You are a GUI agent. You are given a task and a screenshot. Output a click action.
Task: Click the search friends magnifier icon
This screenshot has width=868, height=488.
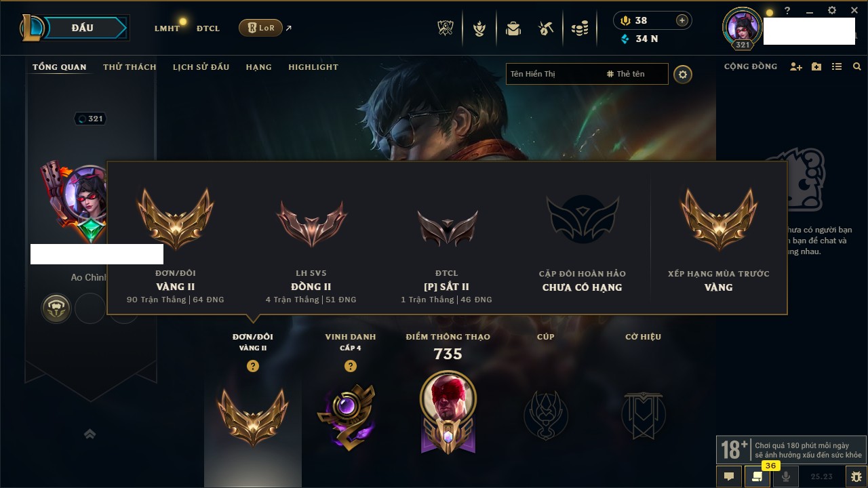857,66
